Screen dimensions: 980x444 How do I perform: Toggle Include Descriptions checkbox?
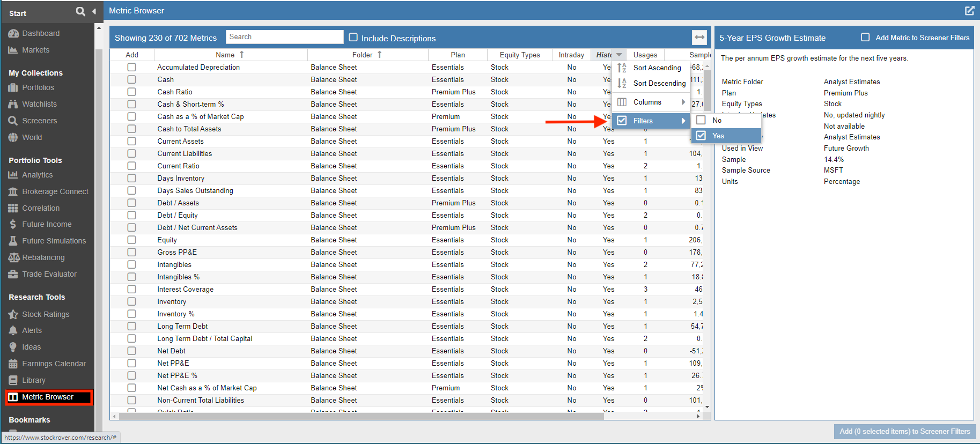point(353,37)
